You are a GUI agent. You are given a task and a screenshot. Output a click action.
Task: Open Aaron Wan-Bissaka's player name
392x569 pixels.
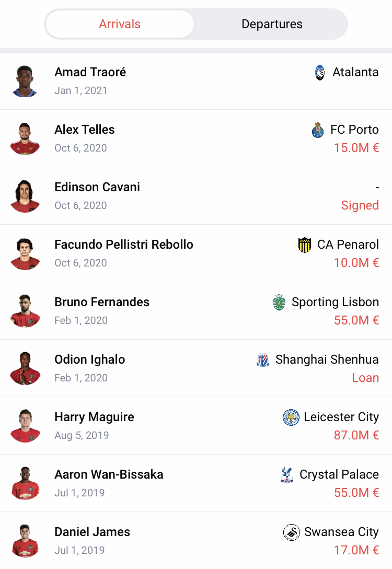109,474
